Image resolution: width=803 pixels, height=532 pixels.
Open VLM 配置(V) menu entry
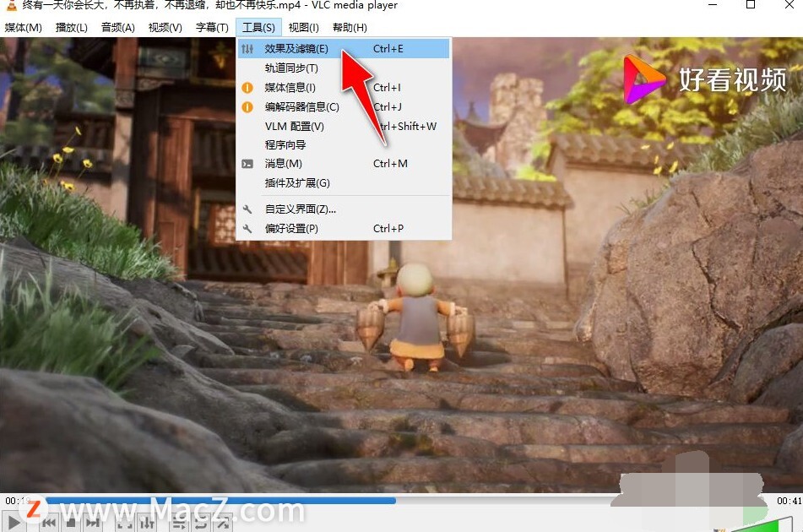coord(344,126)
